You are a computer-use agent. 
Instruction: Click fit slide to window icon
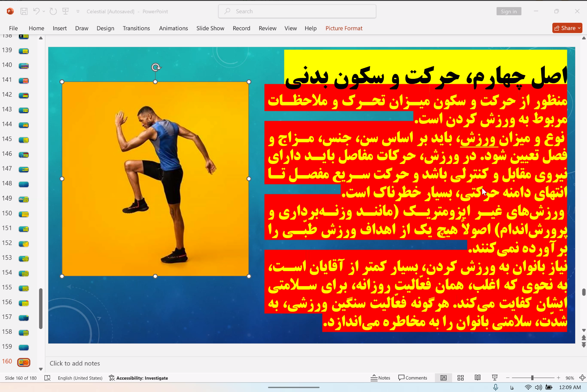(x=582, y=378)
